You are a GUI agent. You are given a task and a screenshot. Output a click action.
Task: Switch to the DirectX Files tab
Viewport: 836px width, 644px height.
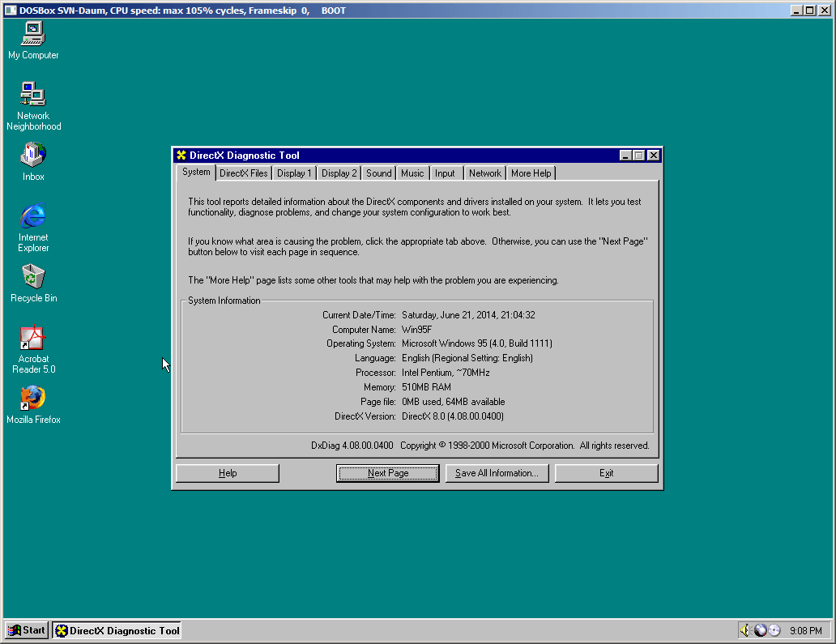(x=244, y=173)
